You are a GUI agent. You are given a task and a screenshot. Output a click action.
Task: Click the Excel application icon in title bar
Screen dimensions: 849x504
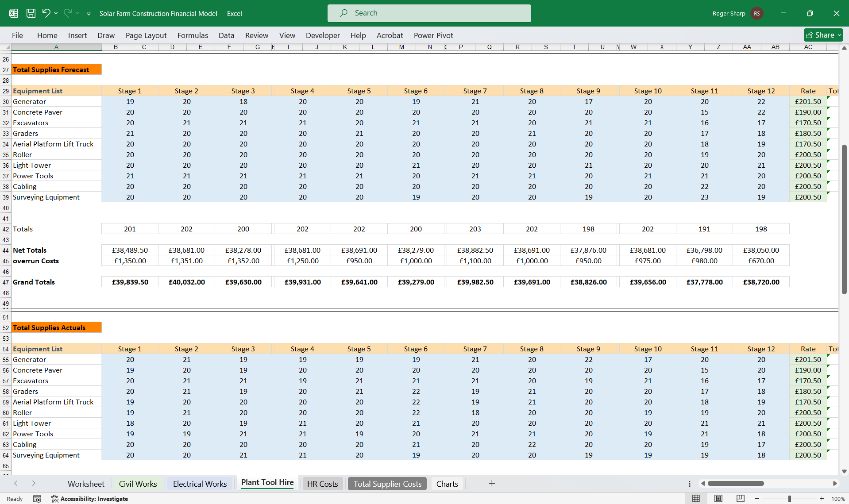(13, 13)
